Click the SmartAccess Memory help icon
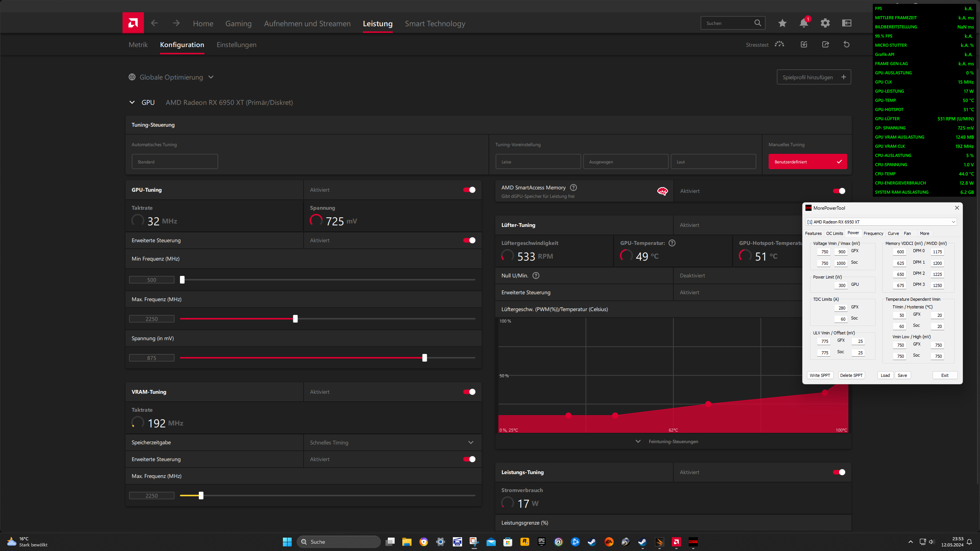This screenshot has width=980, height=551. (x=573, y=187)
